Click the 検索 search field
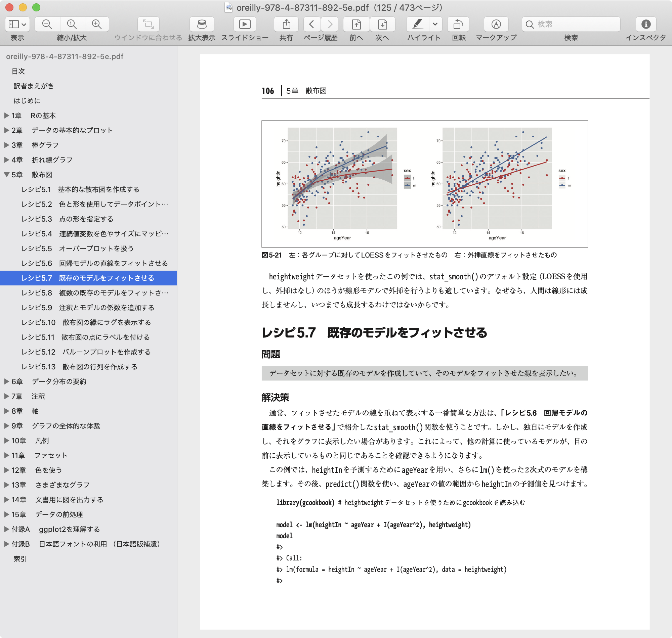The width and height of the screenshot is (672, 638). coord(571,24)
